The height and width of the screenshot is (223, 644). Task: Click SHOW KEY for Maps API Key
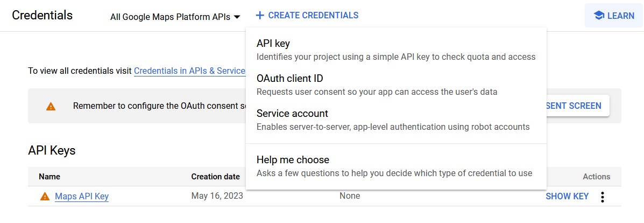[x=567, y=197]
